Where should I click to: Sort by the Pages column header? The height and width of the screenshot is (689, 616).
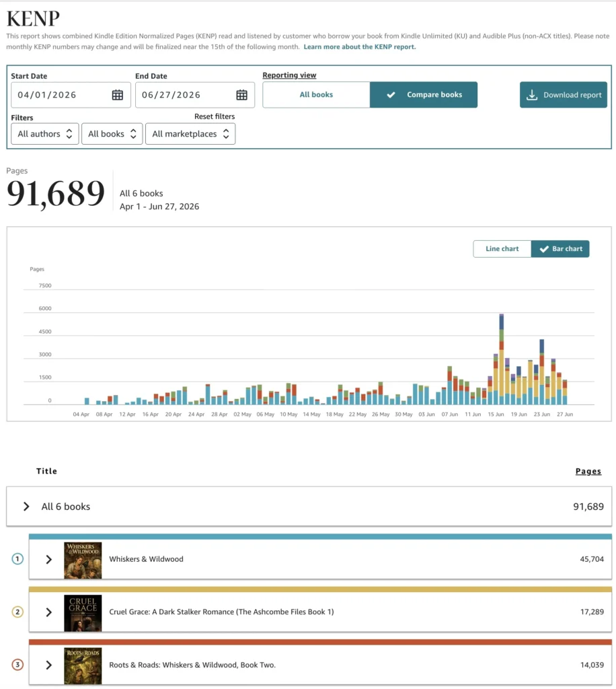pyautogui.click(x=588, y=471)
